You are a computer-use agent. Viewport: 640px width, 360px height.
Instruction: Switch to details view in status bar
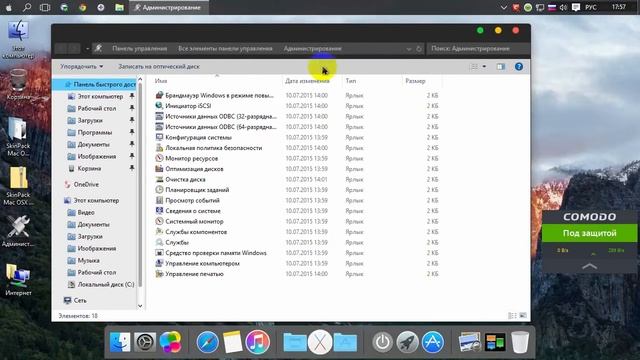pyautogui.click(x=512, y=316)
